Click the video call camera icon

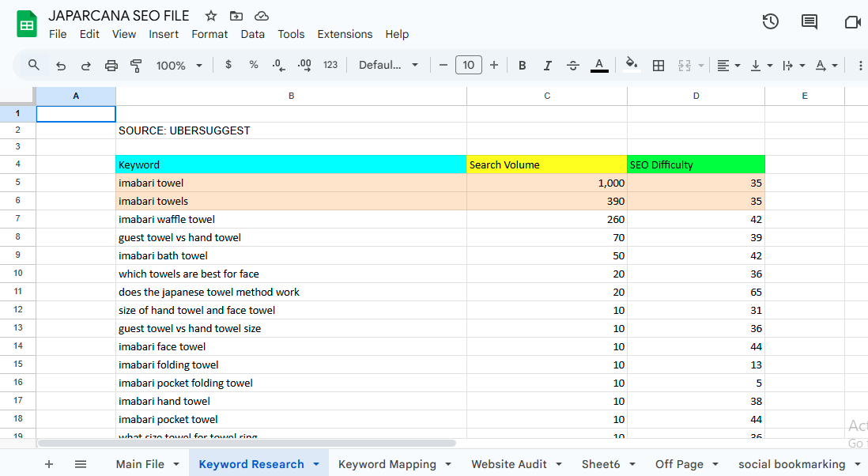click(x=852, y=21)
